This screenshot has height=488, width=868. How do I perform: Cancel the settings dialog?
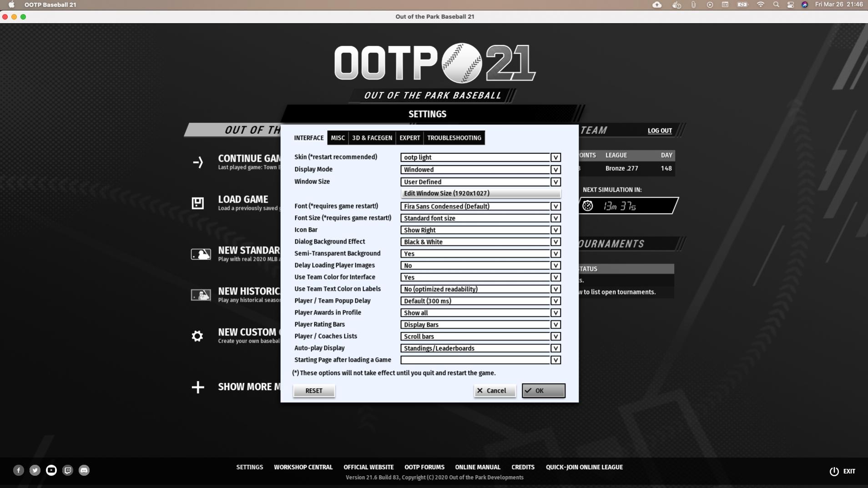click(495, 391)
